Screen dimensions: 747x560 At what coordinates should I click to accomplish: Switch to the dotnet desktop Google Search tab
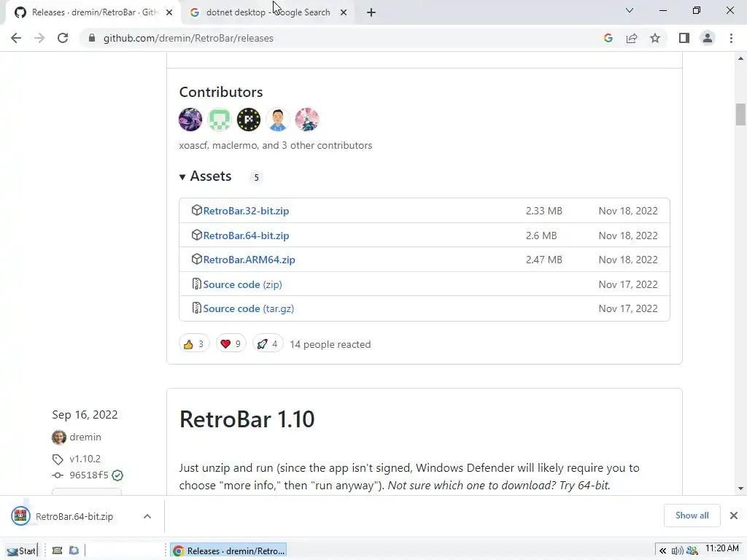click(268, 13)
